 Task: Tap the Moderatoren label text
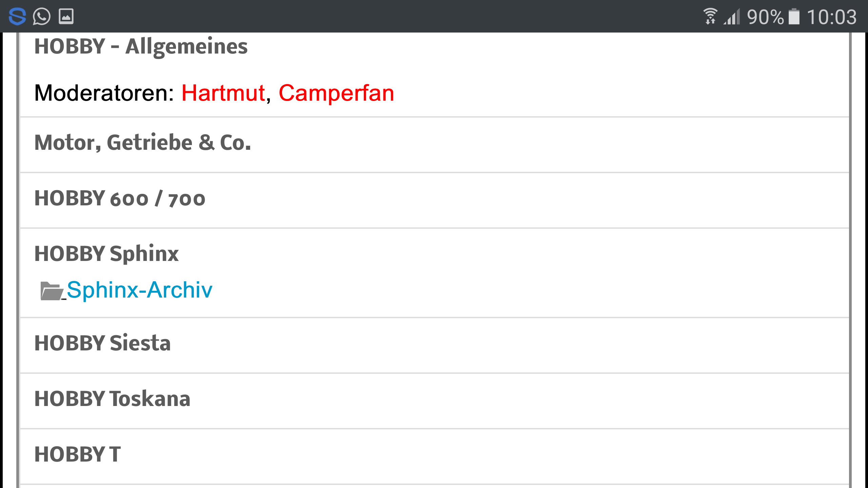(x=104, y=93)
